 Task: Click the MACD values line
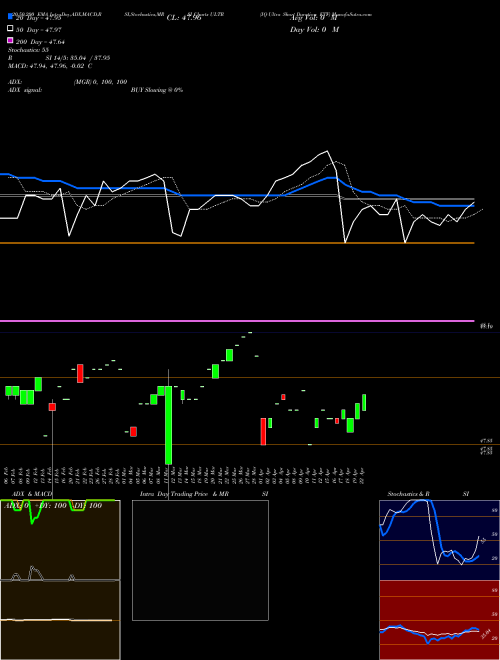pyautogui.click(x=50, y=66)
